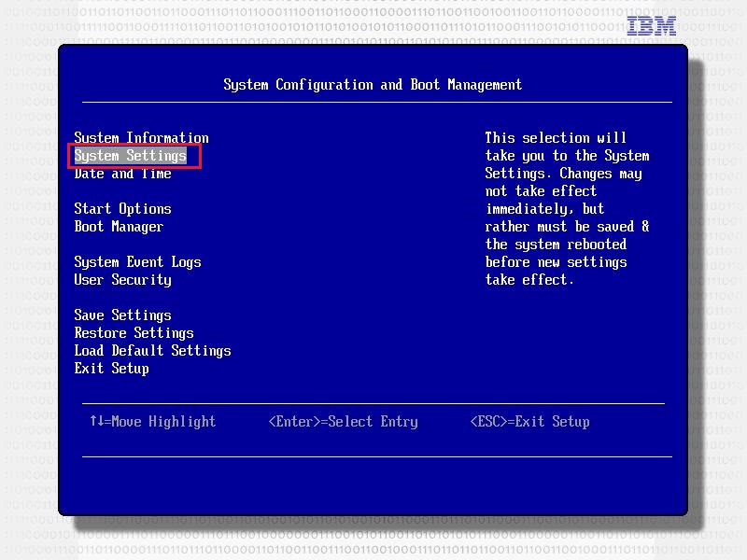The width and height of the screenshot is (747, 560).
Task: Open System Information
Action: coord(141,138)
